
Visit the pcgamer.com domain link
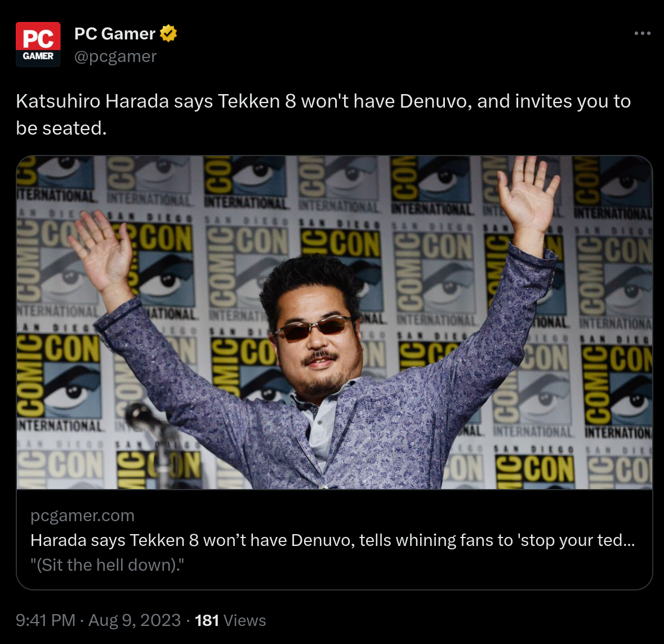(83, 516)
